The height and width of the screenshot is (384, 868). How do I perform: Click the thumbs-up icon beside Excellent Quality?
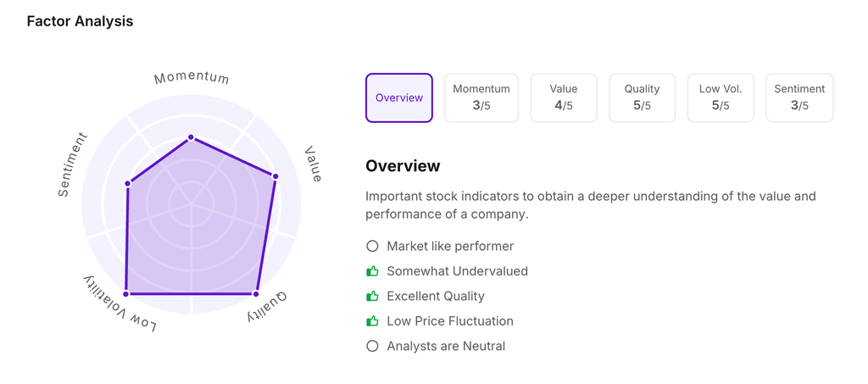[x=372, y=297]
